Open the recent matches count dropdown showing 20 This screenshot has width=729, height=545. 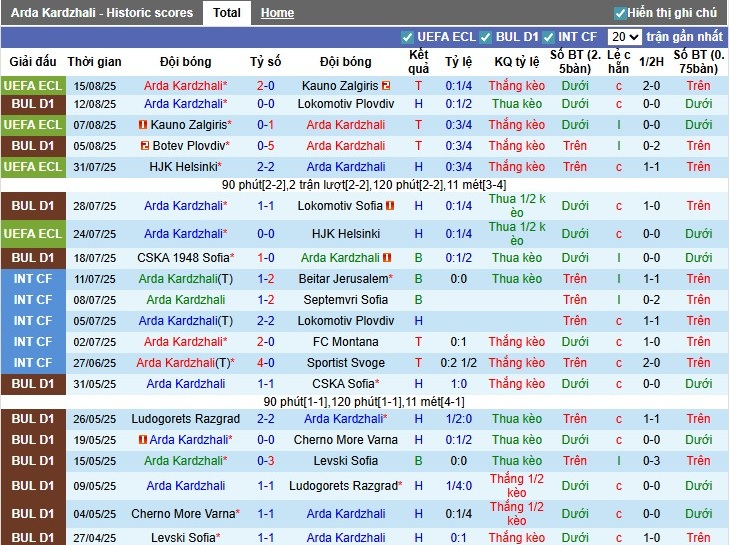tap(624, 37)
